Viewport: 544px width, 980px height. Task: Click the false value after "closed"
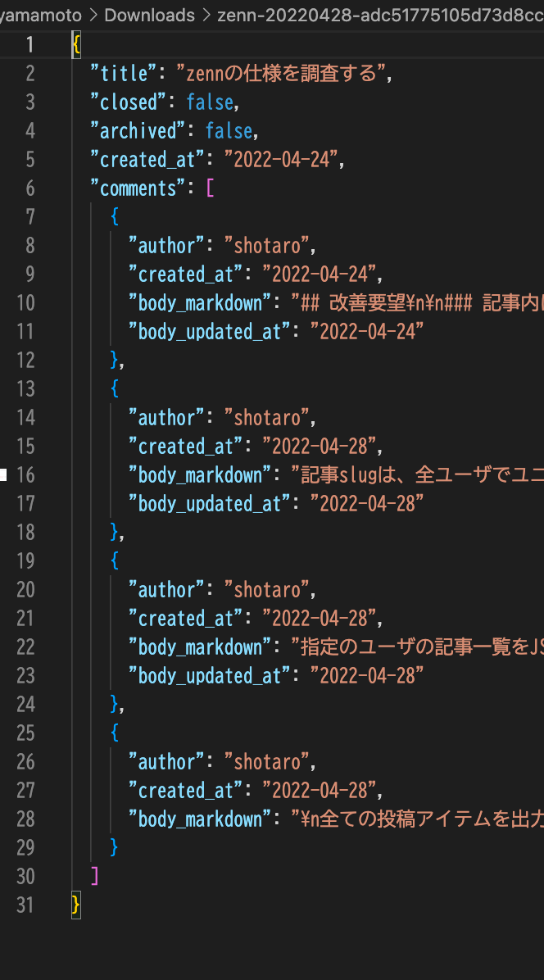coord(210,102)
